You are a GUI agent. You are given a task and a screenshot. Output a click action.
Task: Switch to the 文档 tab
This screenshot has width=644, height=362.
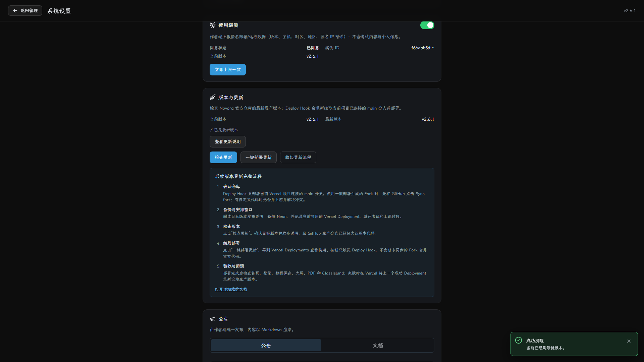point(378,346)
